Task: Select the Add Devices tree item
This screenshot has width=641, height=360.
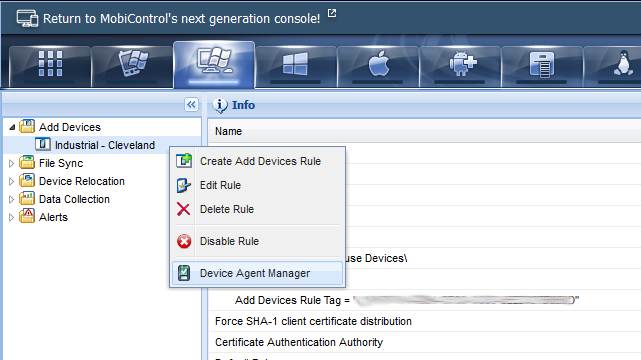Action: coord(69,127)
